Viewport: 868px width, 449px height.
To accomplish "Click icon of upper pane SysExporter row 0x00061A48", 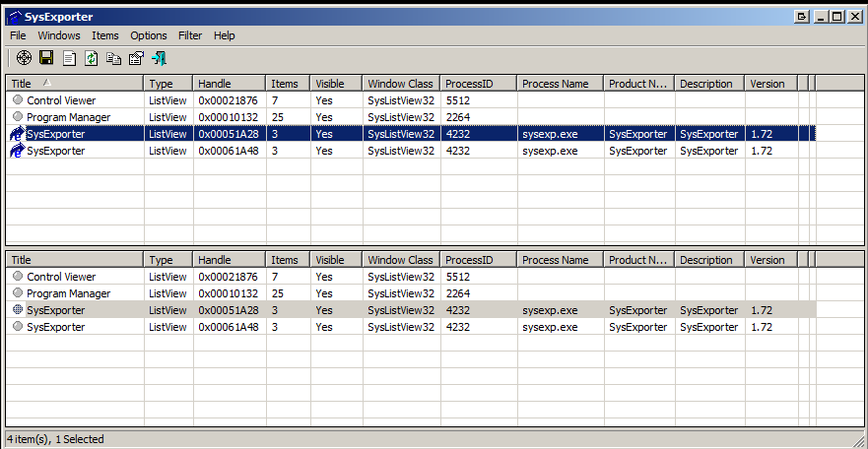I will 18,151.
